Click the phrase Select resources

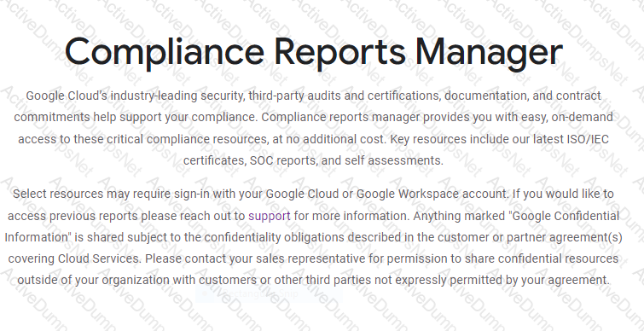click(x=58, y=194)
